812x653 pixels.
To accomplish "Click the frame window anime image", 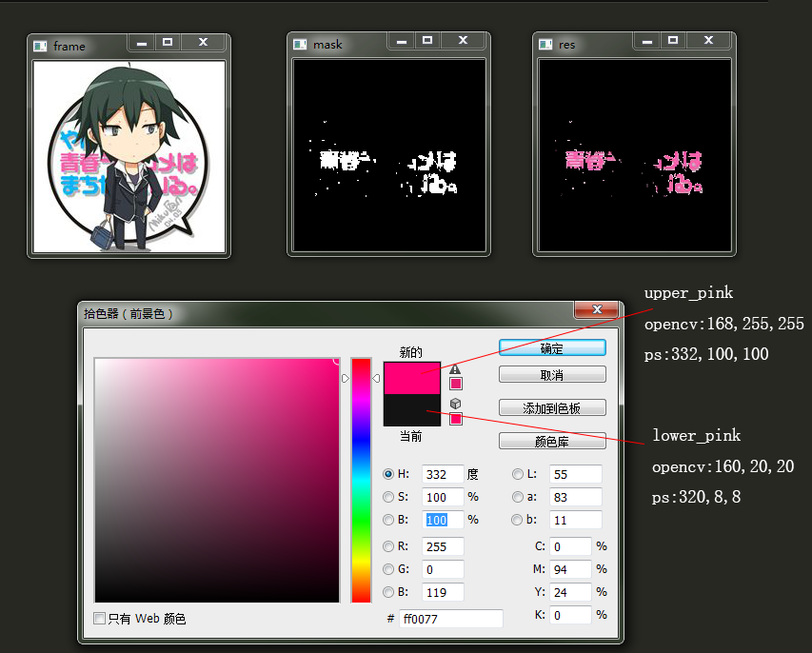I will click(129, 156).
